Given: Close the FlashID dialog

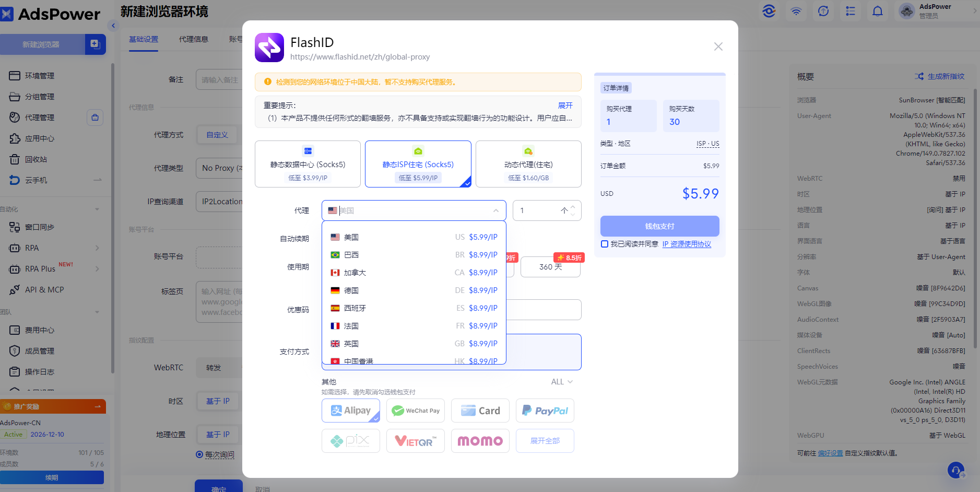Looking at the screenshot, I should click(x=718, y=46).
